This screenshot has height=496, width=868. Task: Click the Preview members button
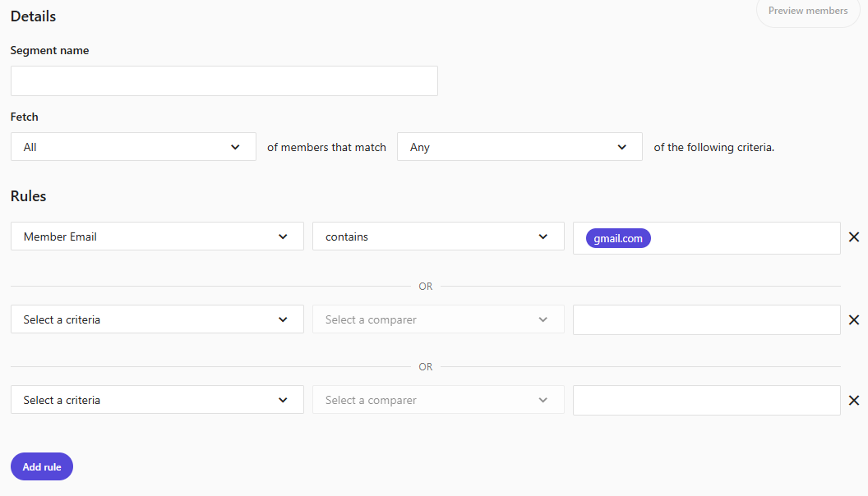807,11
